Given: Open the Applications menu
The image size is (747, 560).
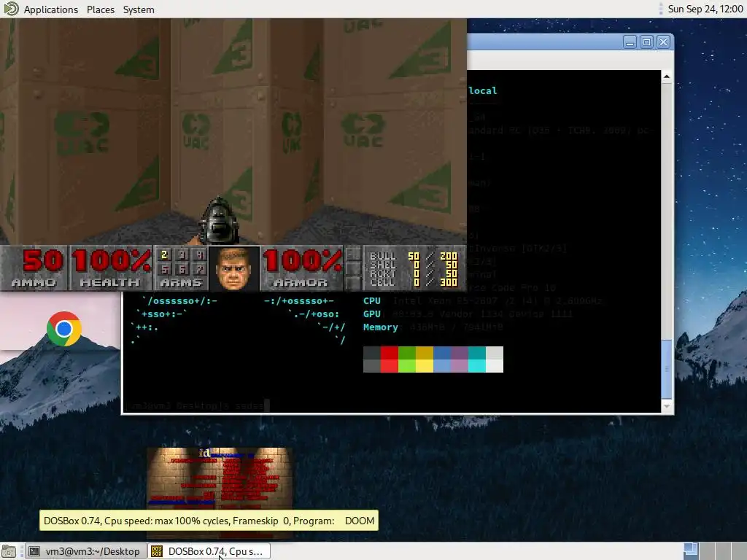Looking at the screenshot, I should (x=51, y=9).
